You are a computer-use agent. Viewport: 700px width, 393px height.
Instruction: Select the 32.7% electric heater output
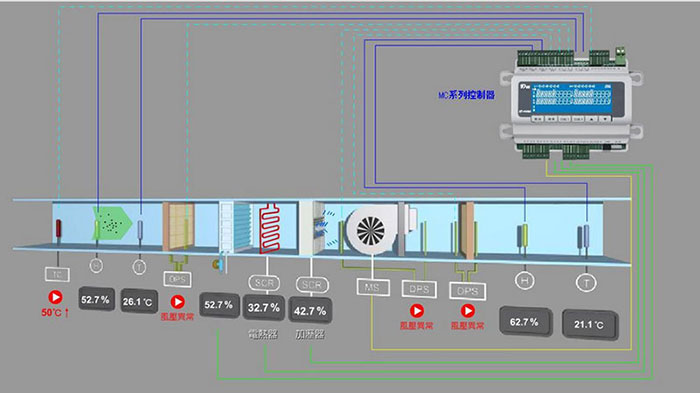pos(264,308)
